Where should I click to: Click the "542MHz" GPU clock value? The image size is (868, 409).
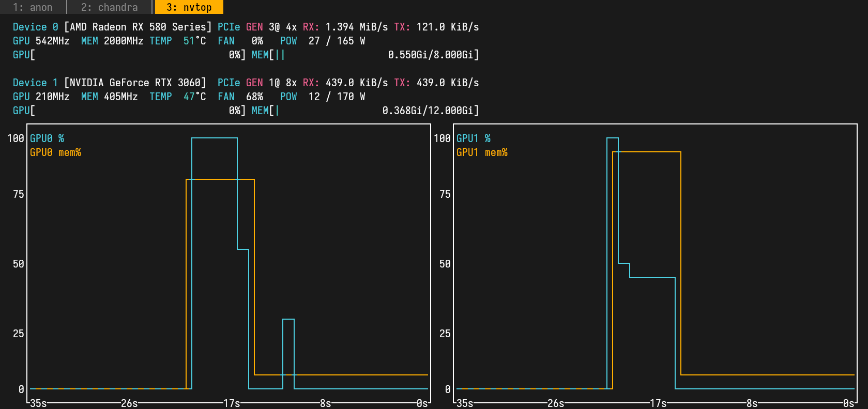click(53, 41)
